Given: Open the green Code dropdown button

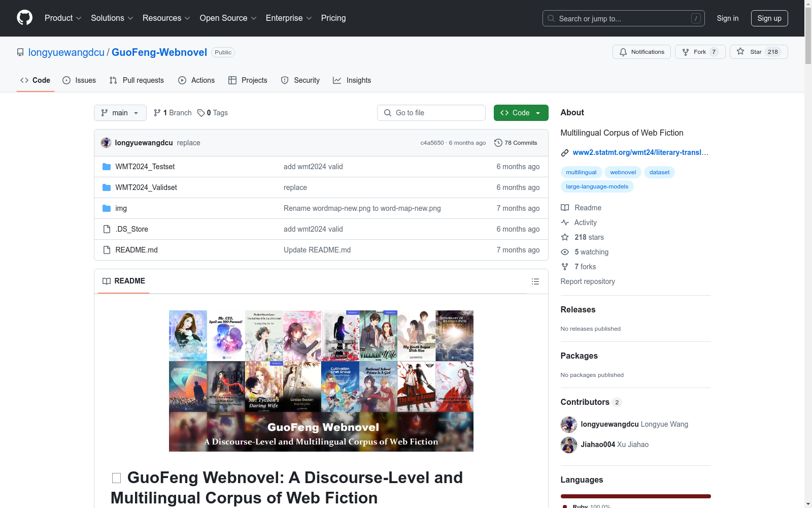Looking at the screenshot, I should click(521, 113).
